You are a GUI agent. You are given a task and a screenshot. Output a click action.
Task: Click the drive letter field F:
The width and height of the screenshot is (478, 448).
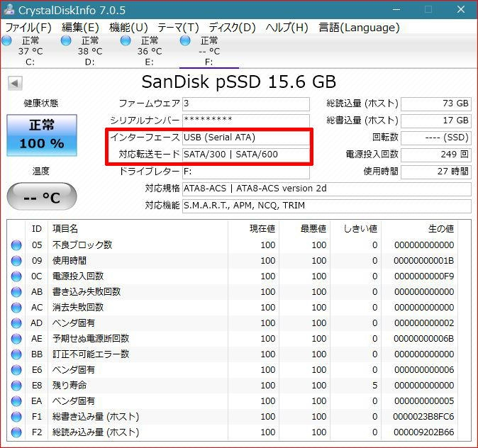[x=245, y=172]
